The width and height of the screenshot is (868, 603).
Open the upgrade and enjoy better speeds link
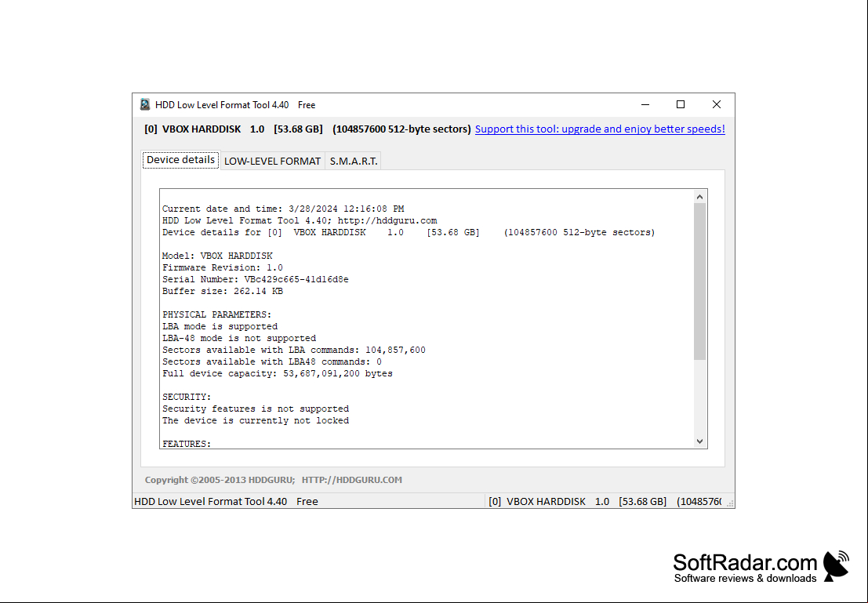tap(600, 129)
